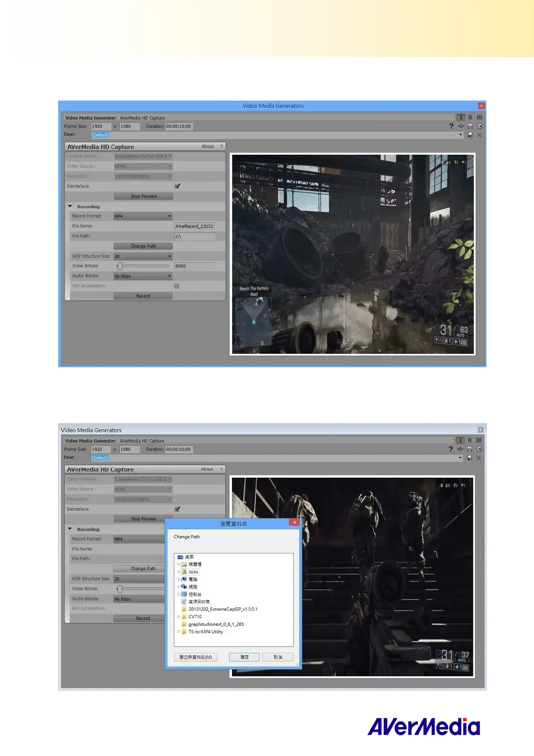
Task: Click the 控制台 control panel icon
Action: pyautogui.click(x=184, y=594)
